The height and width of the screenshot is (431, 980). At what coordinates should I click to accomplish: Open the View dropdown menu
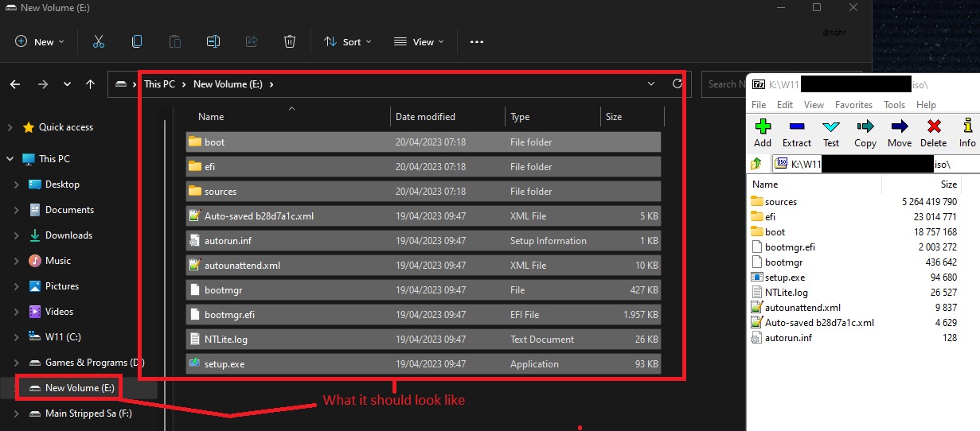click(419, 41)
